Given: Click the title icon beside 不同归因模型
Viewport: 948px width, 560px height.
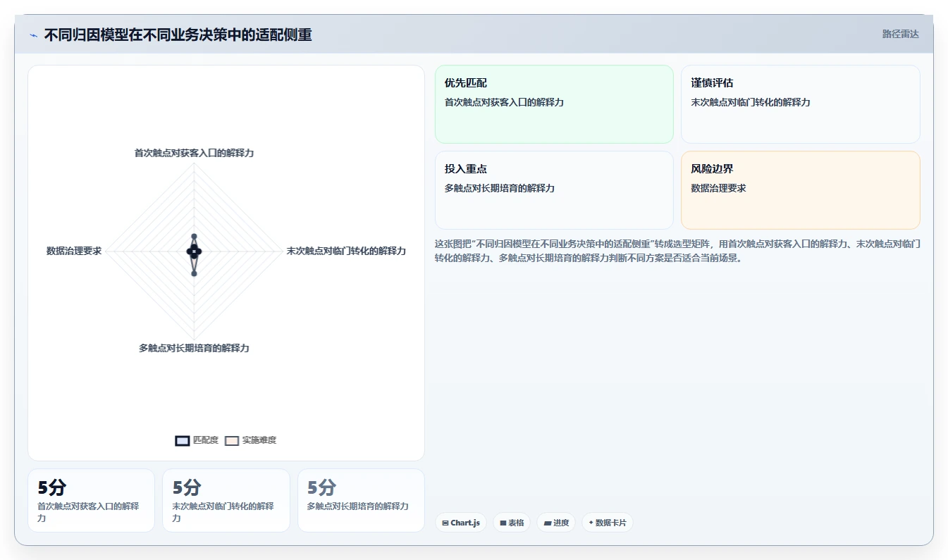Looking at the screenshot, I should (x=34, y=35).
